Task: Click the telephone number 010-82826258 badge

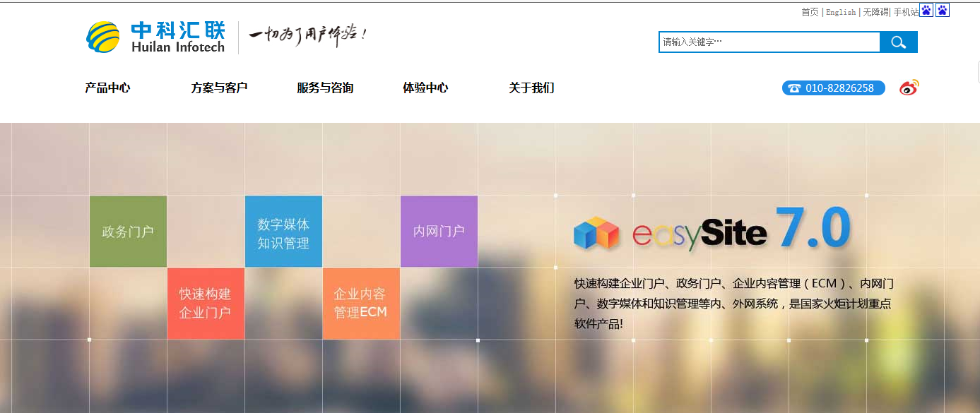Action: pos(833,88)
